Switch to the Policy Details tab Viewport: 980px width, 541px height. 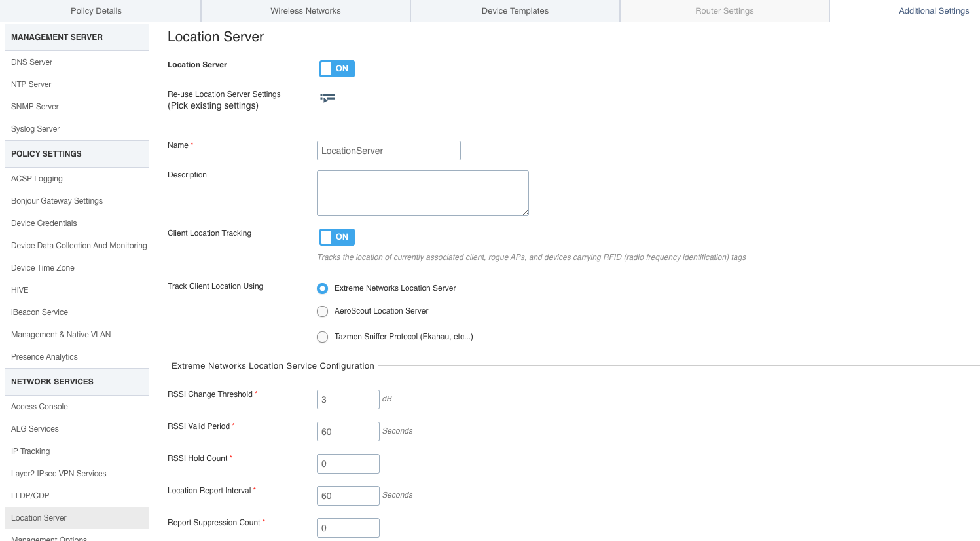click(x=96, y=11)
